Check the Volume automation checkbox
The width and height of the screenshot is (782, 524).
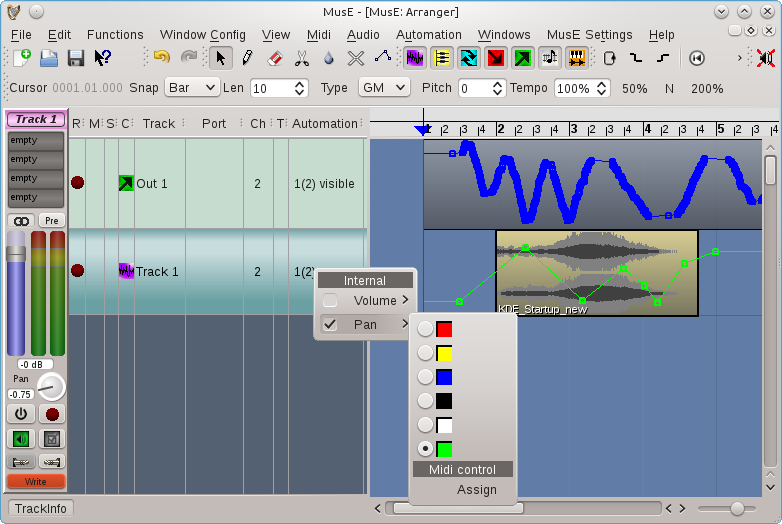click(330, 301)
